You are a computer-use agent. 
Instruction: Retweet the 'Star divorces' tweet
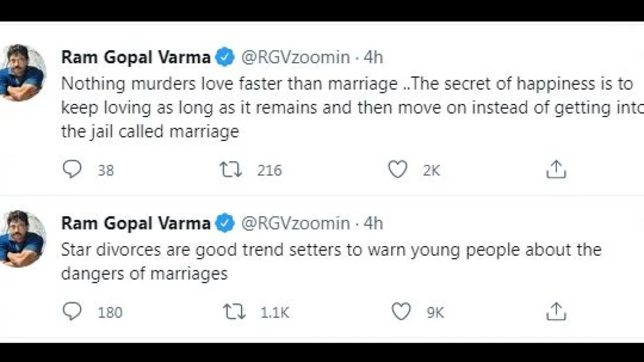(x=235, y=312)
